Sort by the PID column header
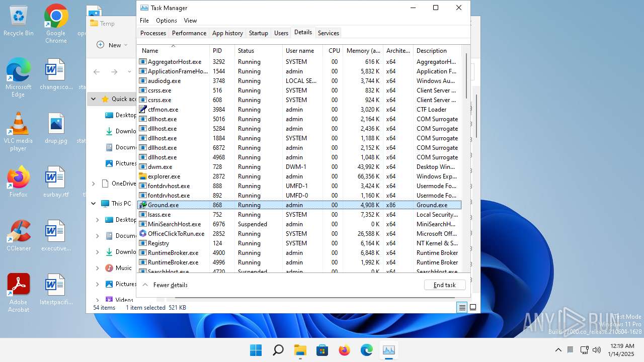Viewport: 644px width, 362px height. [222, 51]
